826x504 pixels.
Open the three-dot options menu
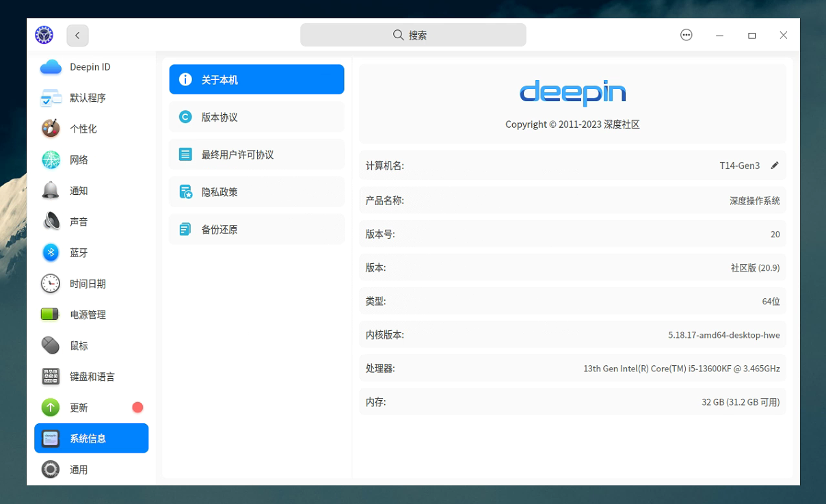[687, 36]
